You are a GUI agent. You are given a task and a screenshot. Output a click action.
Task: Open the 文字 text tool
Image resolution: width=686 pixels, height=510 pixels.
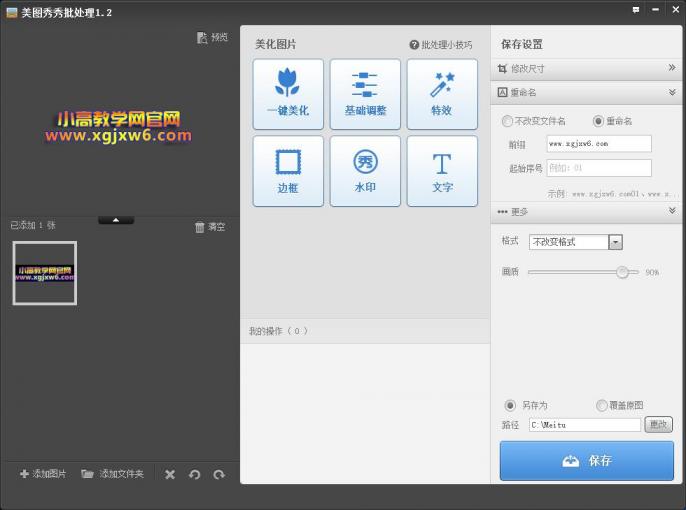coord(442,171)
